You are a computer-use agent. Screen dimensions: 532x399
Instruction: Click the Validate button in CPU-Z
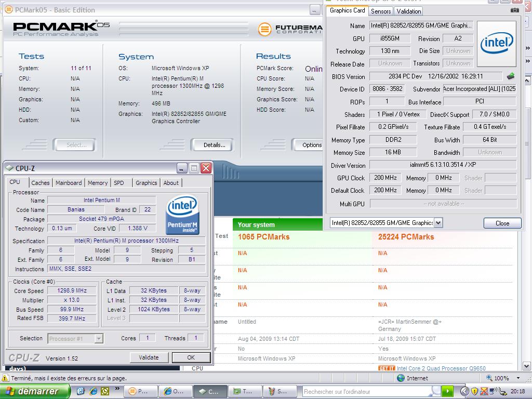click(149, 357)
